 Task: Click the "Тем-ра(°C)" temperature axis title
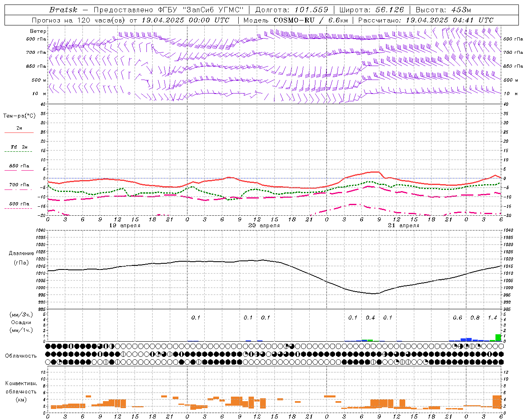coord(19,116)
